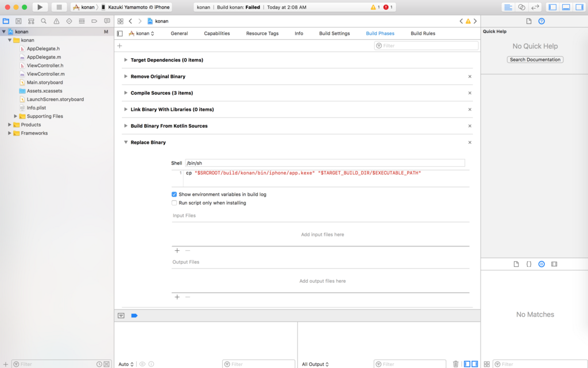Open the related items grid menu
Viewport: 588px width, 368px height.
pos(121,21)
